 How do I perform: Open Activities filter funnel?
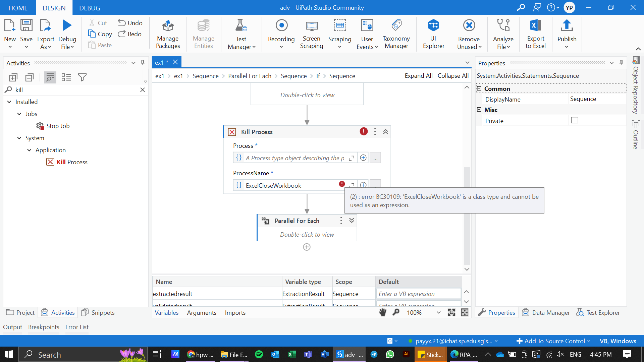click(x=82, y=78)
